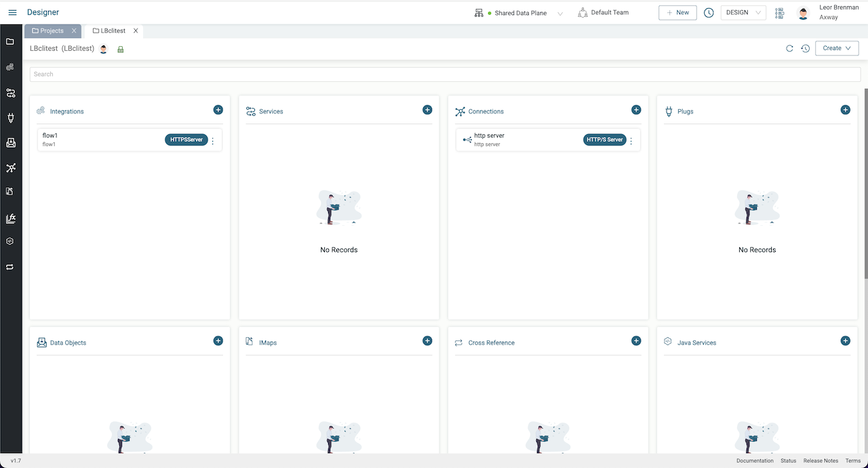Click the Leor Brenman user name
This screenshot has height=468, width=868.
tap(839, 7)
